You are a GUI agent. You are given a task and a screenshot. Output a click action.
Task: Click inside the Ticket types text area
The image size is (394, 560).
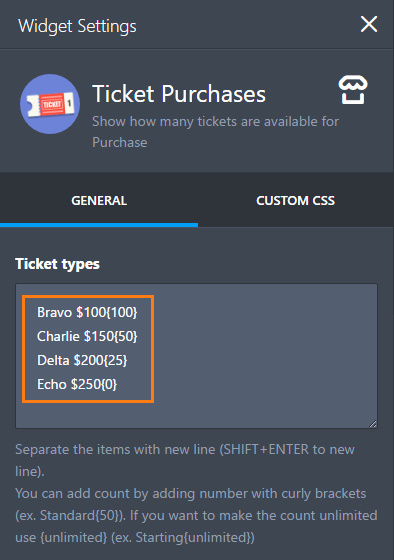pos(196,356)
